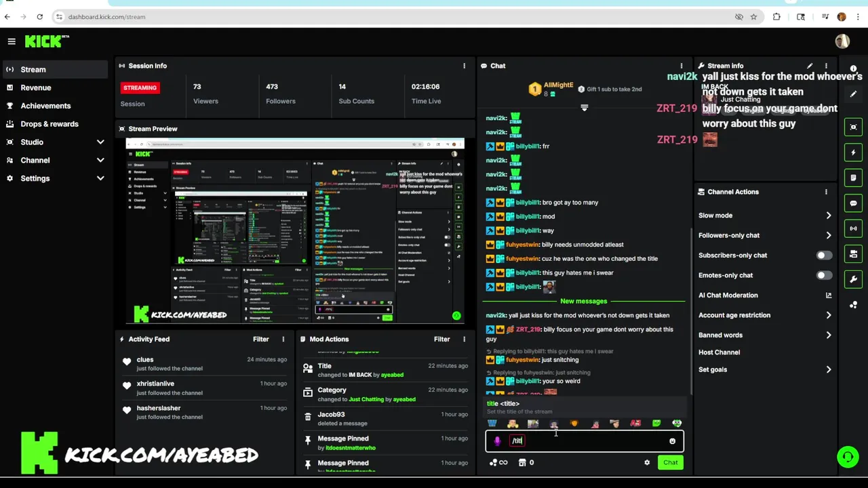Click the green Chat send button
The height and width of the screenshot is (488, 868).
[x=670, y=463]
